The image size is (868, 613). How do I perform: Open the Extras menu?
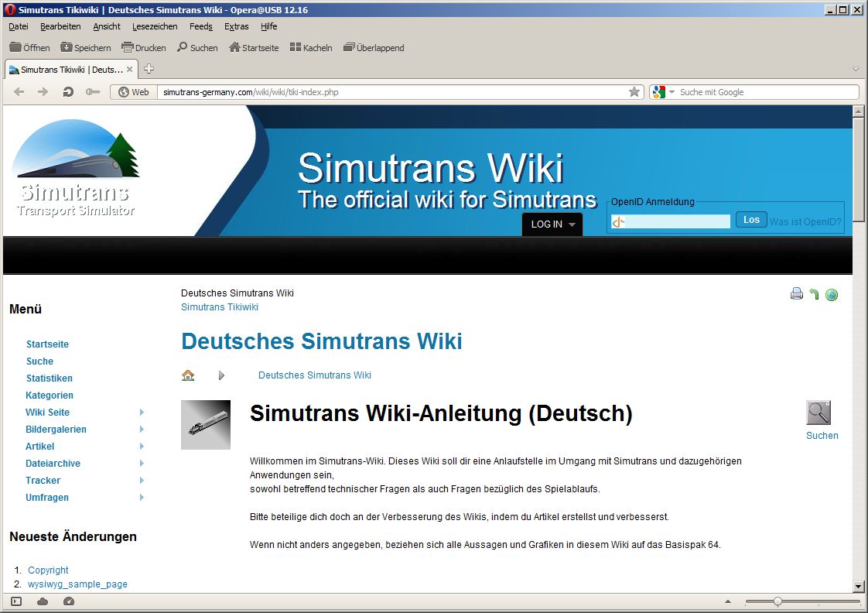237,26
